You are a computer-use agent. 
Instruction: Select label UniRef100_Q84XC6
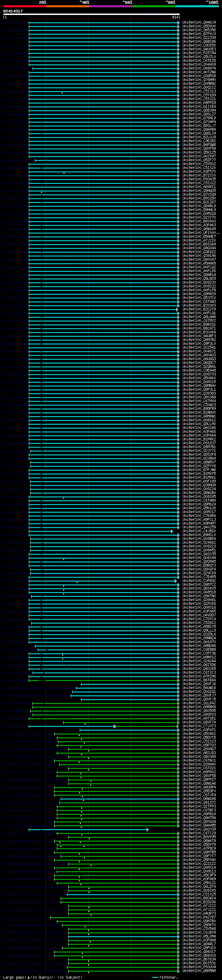pyautogui.click(x=199, y=955)
